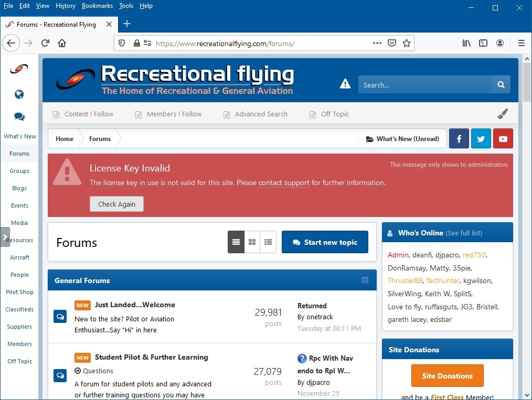Select Pilot Shop in the left sidebar
532x400 pixels.
19,292
